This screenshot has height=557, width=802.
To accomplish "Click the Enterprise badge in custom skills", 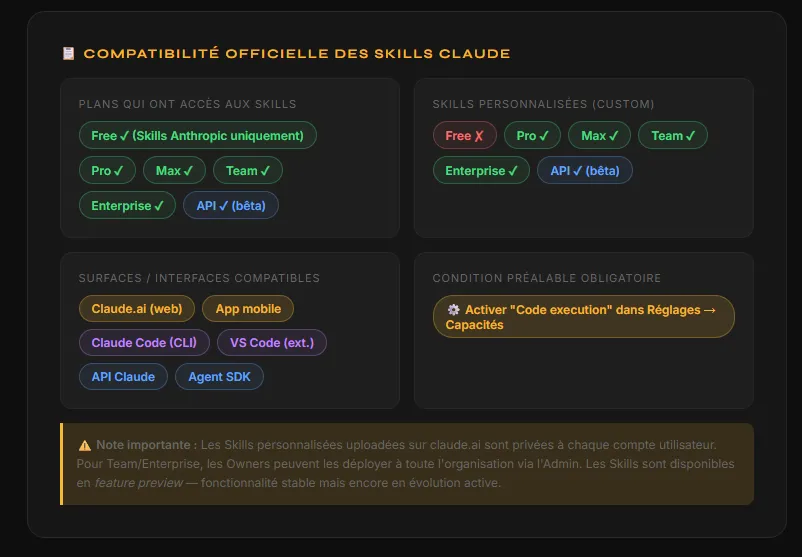I will pos(481,171).
